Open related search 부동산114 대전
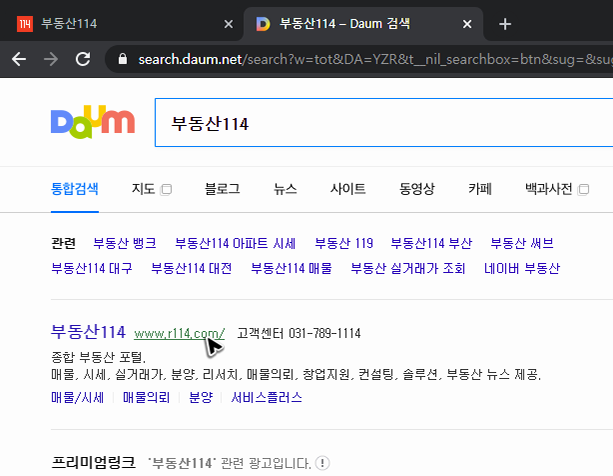Viewport: 613px width, 476px height. pyautogui.click(x=192, y=268)
